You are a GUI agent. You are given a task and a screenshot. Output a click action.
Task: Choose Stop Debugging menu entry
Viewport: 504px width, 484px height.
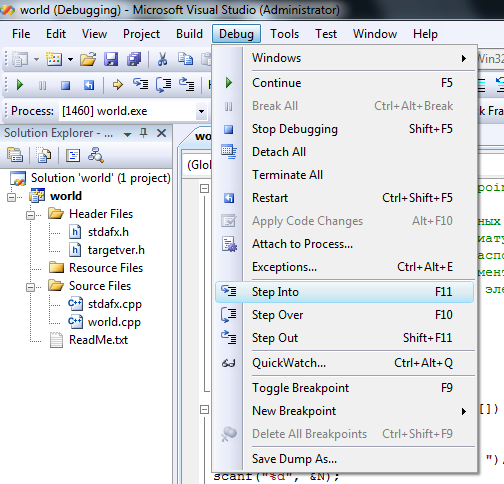point(344,129)
